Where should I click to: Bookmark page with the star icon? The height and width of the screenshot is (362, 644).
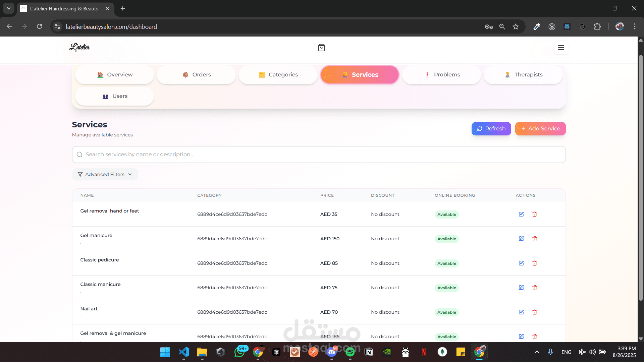coord(516,26)
